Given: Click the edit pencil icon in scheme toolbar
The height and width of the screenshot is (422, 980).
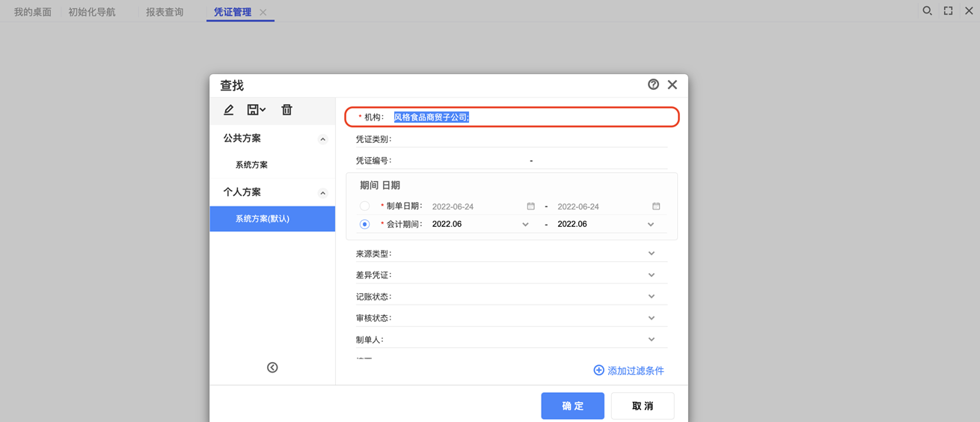Looking at the screenshot, I should (x=229, y=110).
